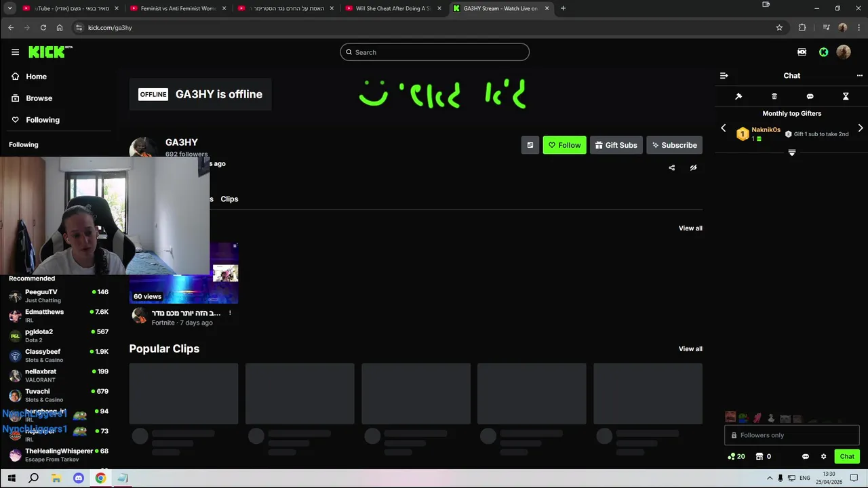Viewport: 868px width, 488px height.
Task: Open the user profile avatar menu
Action: coord(844,52)
